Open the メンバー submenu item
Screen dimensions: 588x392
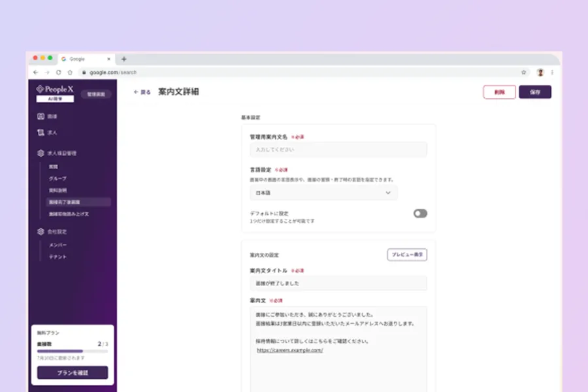(x=57, y=245)
